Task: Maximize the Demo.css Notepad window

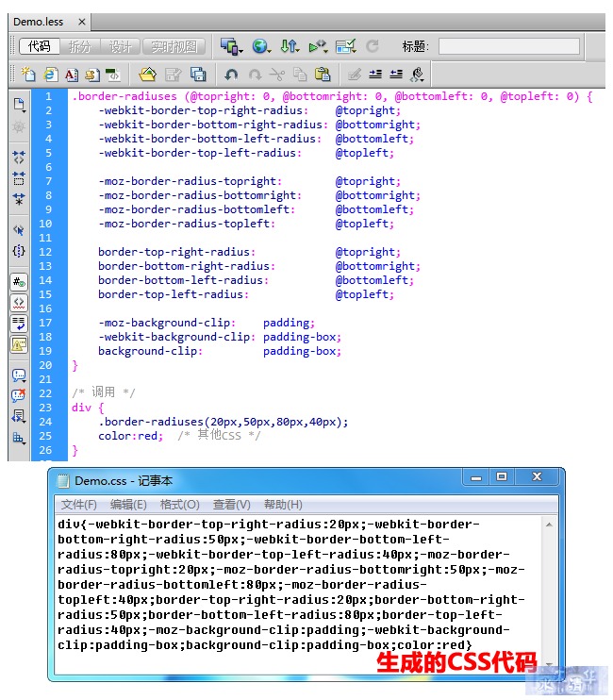Action: point(502,477)
